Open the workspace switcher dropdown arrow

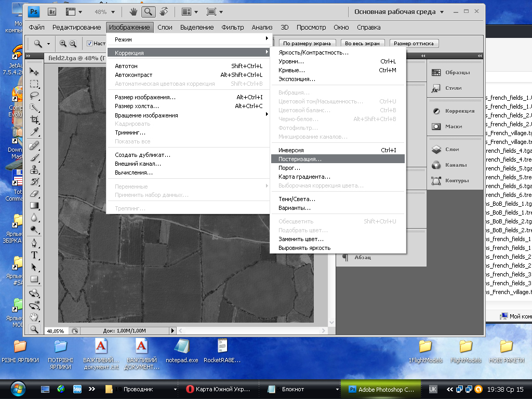442,12
